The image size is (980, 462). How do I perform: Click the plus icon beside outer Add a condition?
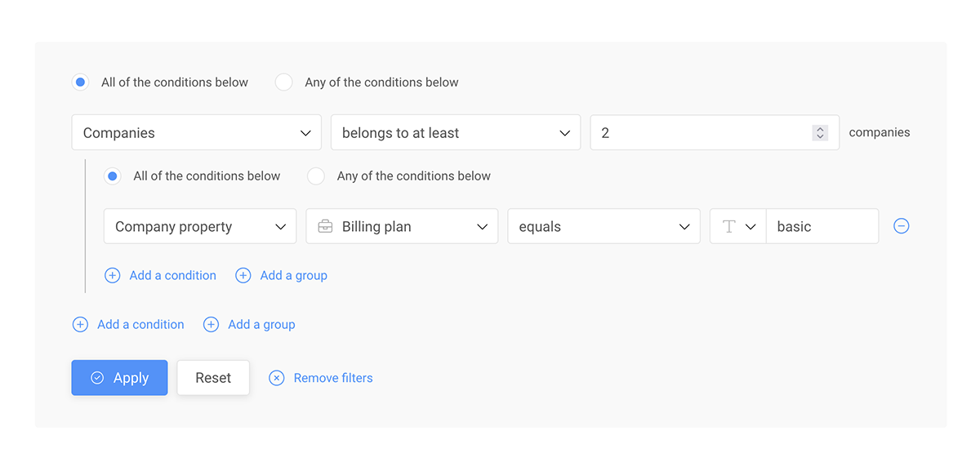(x=80, y=324)
